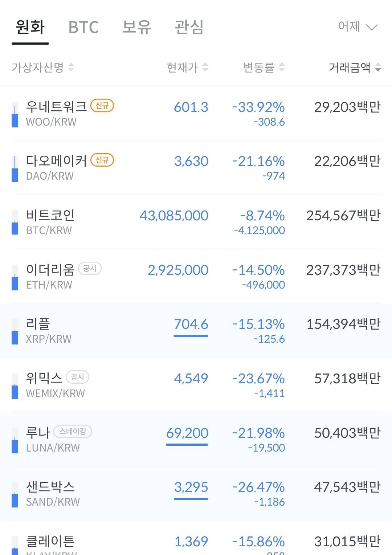Click the WOO/KRW candlestick mini chart icon
The height and width of the screenshot is (555, 392).
tap(15, 115)
